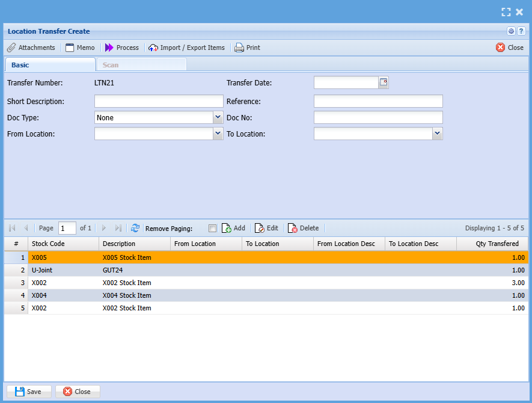The image size is (532, 403).
Task: Delete the selected grid item
Action: coord(303,228)
